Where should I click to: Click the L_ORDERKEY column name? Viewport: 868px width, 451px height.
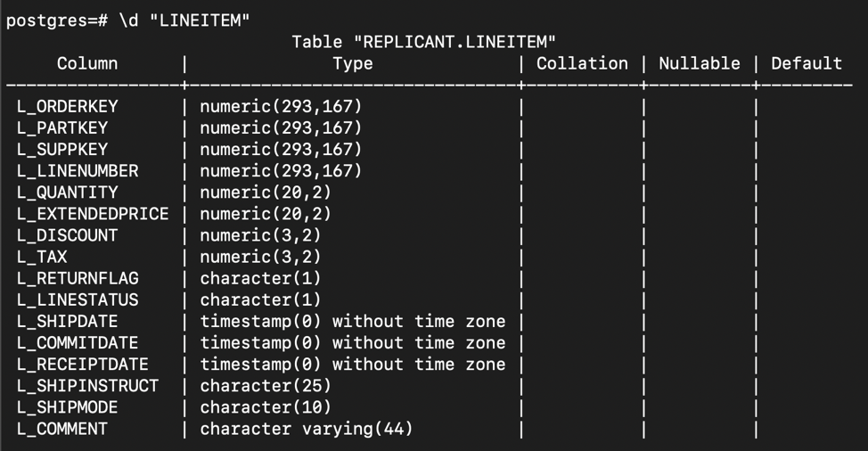(x=67, y=107)
